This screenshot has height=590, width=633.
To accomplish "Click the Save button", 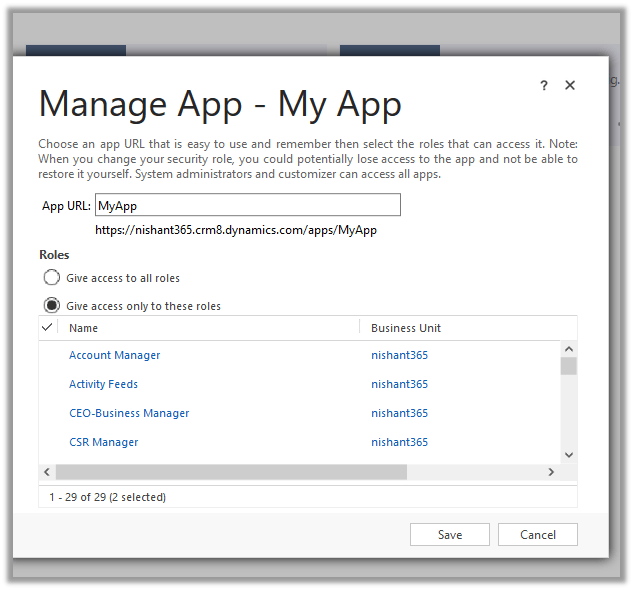I will [450, 535].
